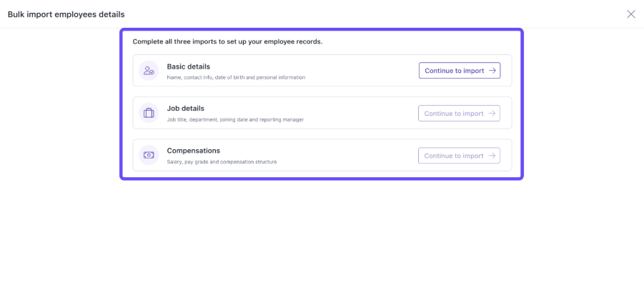The image size is (644, 290).
Task: Click the arrow on Compensations import button
Action: (492, 156)
